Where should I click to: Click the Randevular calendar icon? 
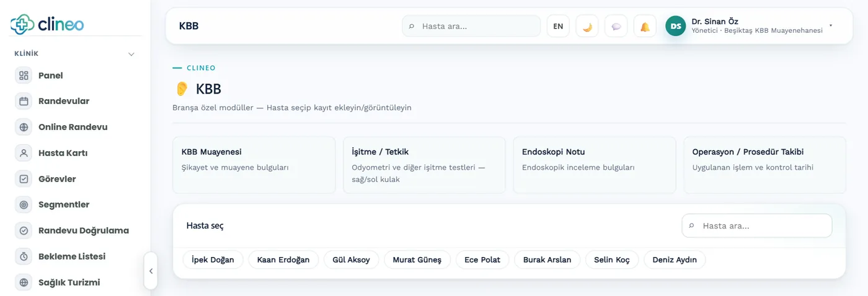coord(24,101)
